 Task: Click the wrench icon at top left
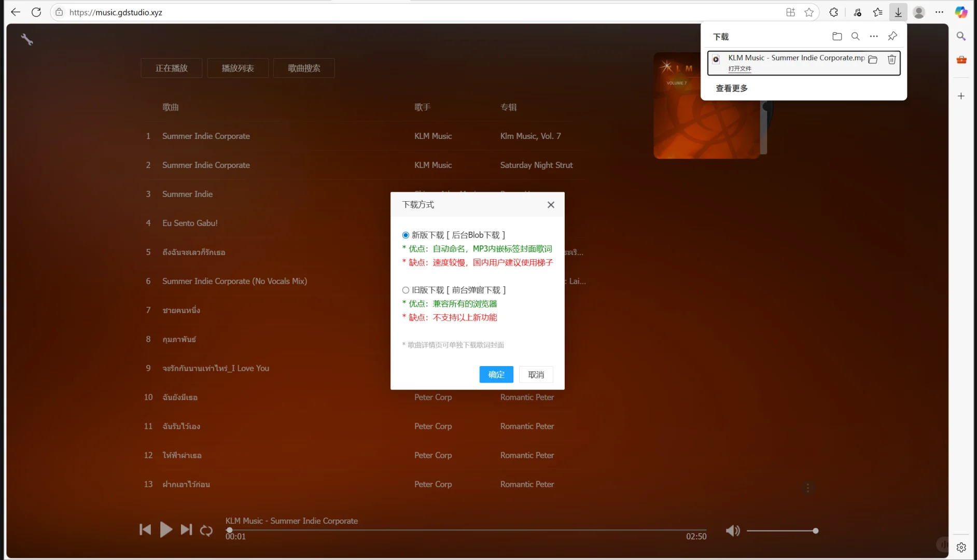27,39
